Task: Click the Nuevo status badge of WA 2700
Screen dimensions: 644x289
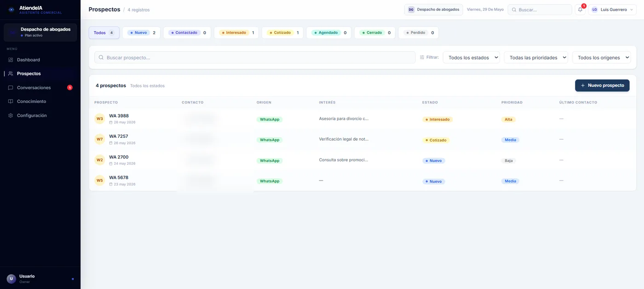Action: (434, 161)
